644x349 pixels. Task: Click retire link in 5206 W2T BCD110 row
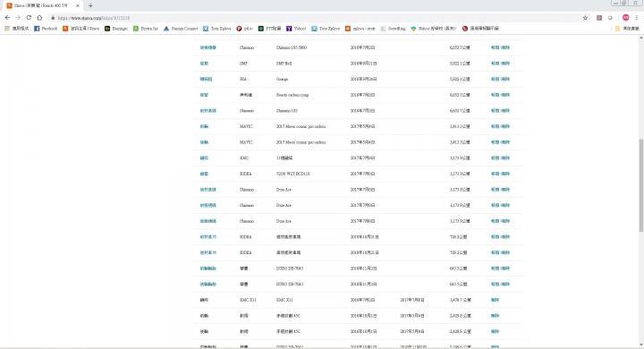(495, 174)
